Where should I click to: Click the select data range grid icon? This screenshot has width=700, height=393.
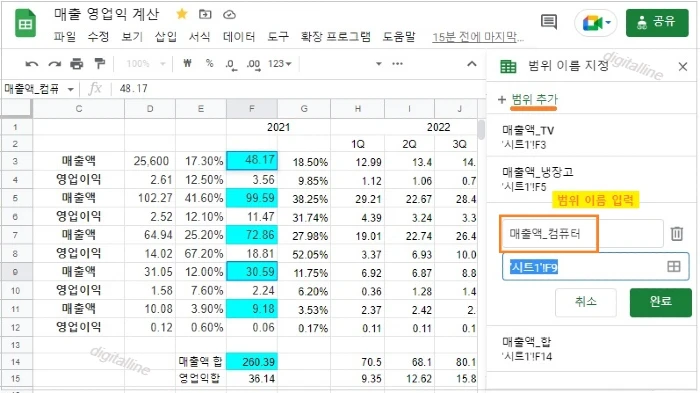pos(674,267)
